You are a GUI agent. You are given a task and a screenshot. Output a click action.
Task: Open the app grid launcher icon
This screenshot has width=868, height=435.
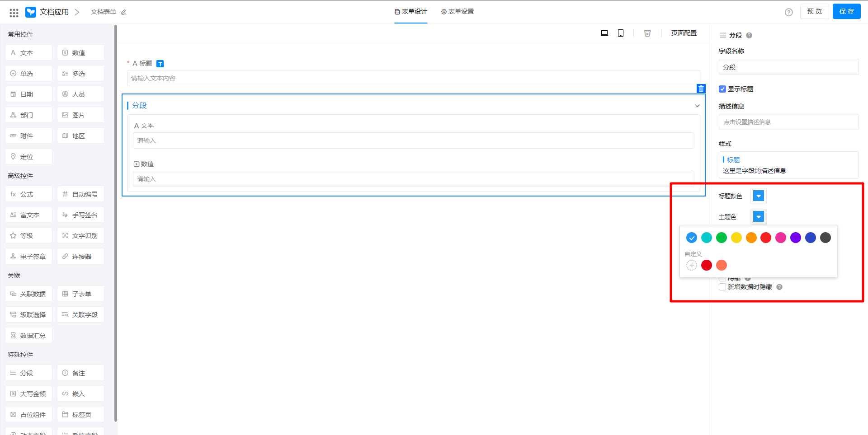(x=14, y=13)
